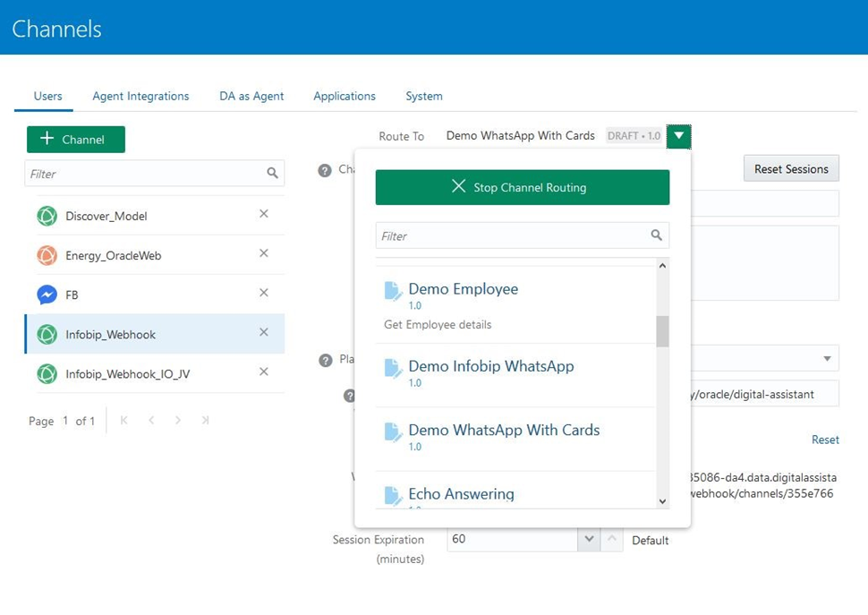Remove the Infobip_Webhook channel with X
868x615 pixels.
coord(264,332)
